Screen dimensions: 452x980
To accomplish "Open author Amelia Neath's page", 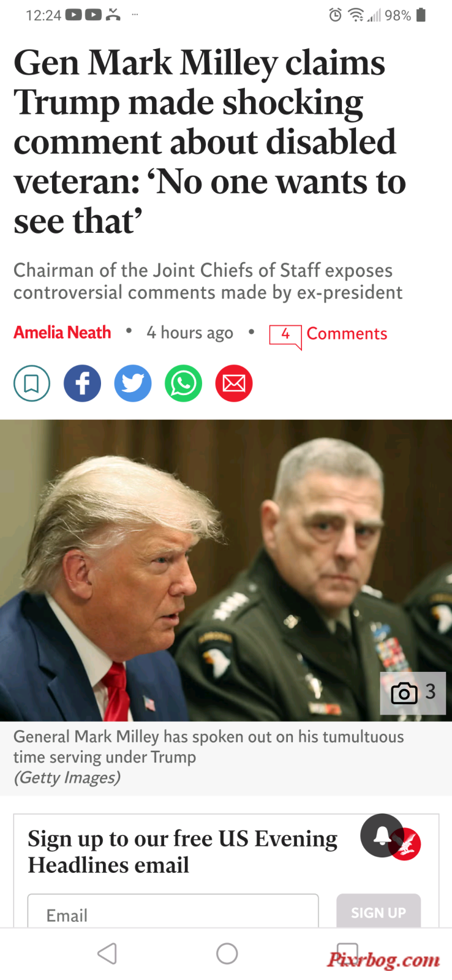I will click(x=62, y=333).
